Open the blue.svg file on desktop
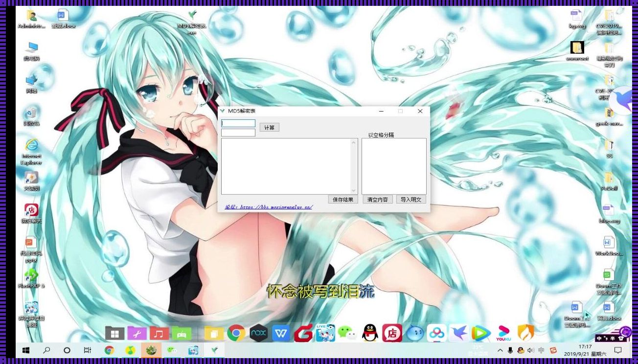This screenshot has width=638, height=364. [x=609, y=213]
